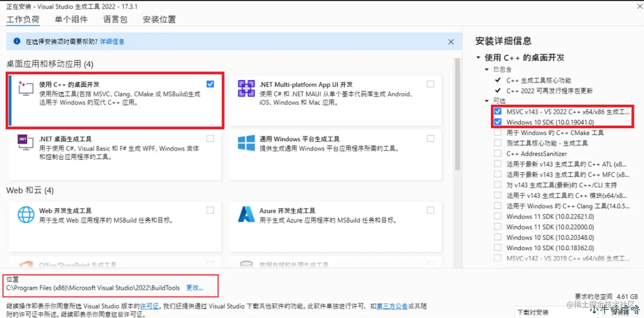This screenshot has width=644, height=318.
Task: Uncheck 使用 C++ 的桌面开发 workload checkbox
Action: (210, 84)
